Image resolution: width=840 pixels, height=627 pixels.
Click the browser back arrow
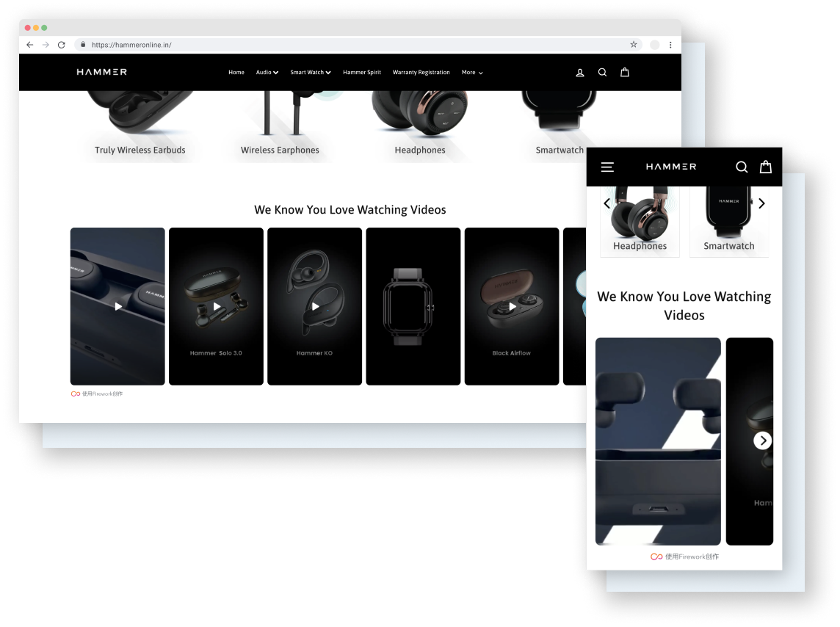tap(30, 45)
